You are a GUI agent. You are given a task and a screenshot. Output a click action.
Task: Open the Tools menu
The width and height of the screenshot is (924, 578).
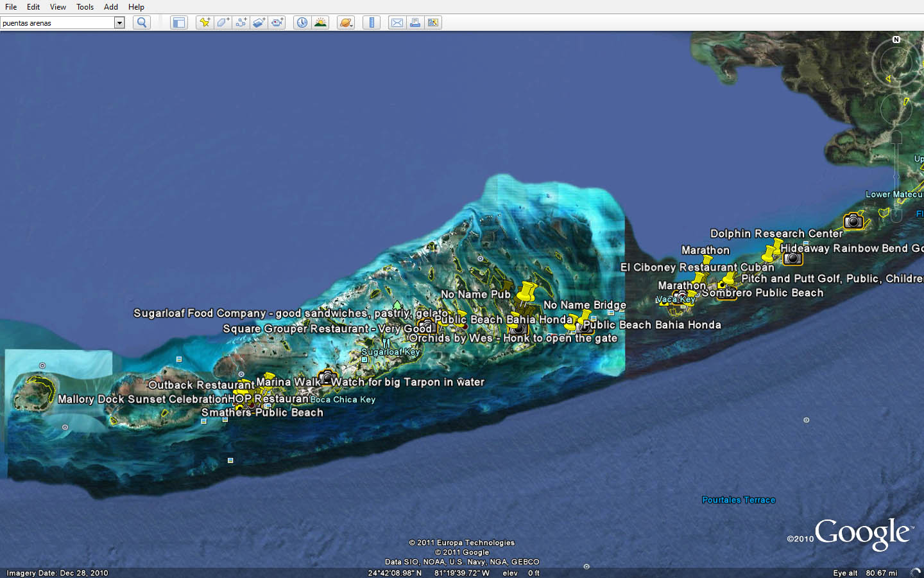pyautogui.click(x=85, y=6)
